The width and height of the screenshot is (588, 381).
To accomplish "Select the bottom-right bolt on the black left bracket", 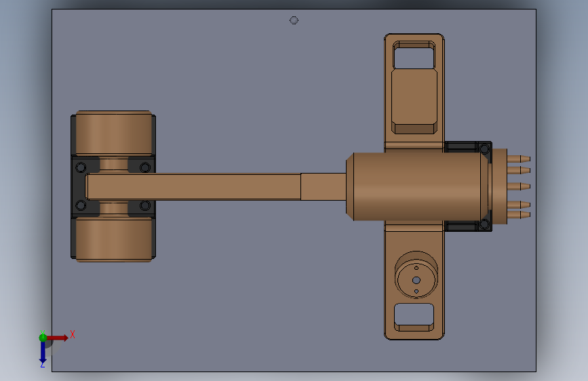I will coord(145,205).
